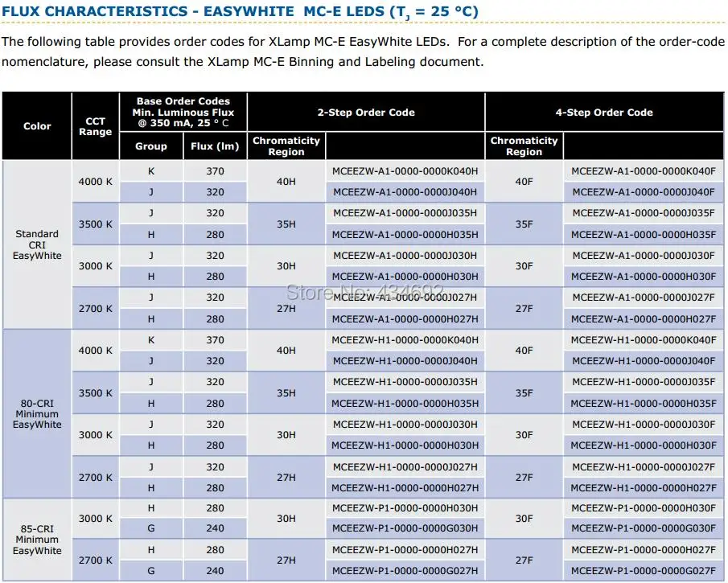Click the 'Flux (lm)' column header

tap(215, 146)
